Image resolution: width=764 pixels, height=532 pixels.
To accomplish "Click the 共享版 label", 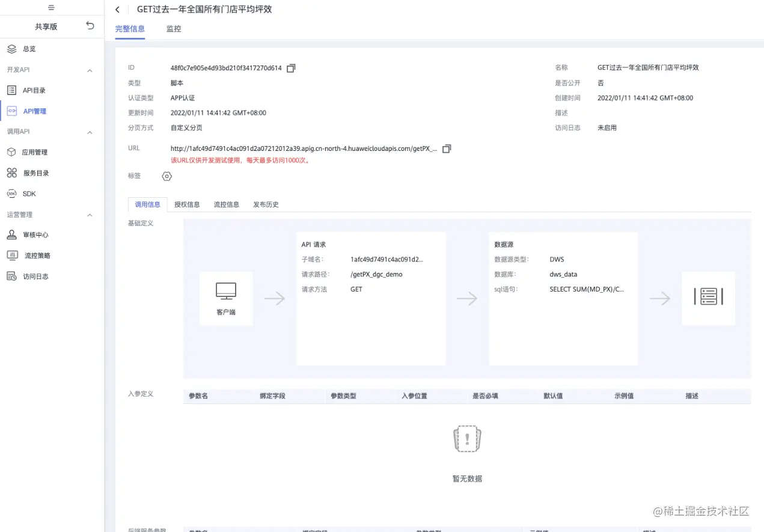I will point(46,26).
